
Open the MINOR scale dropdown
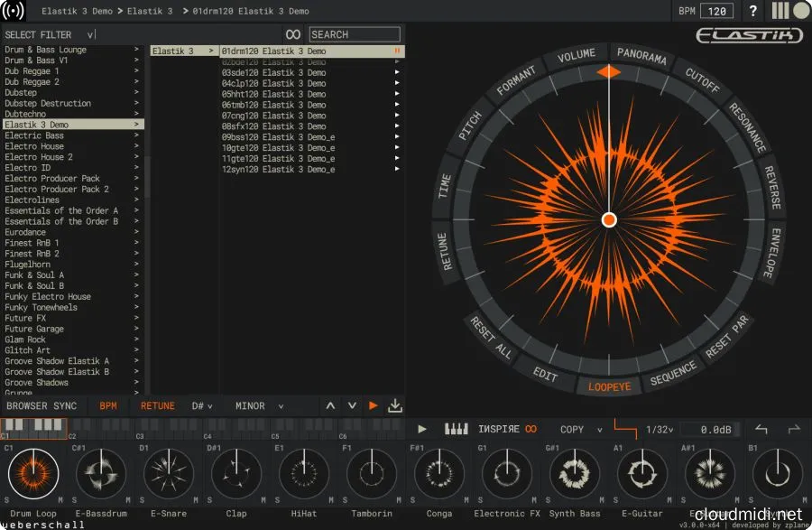[255, 405]
